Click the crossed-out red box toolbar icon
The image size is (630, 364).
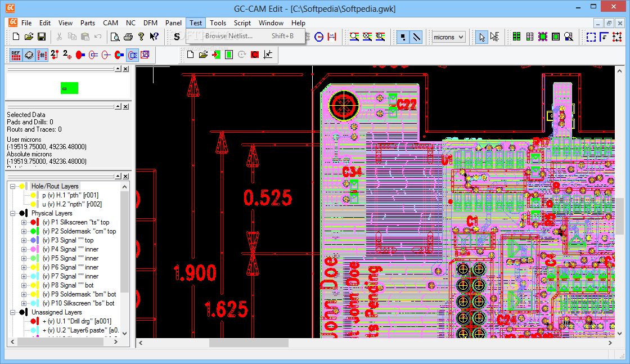tap(145, 55)
